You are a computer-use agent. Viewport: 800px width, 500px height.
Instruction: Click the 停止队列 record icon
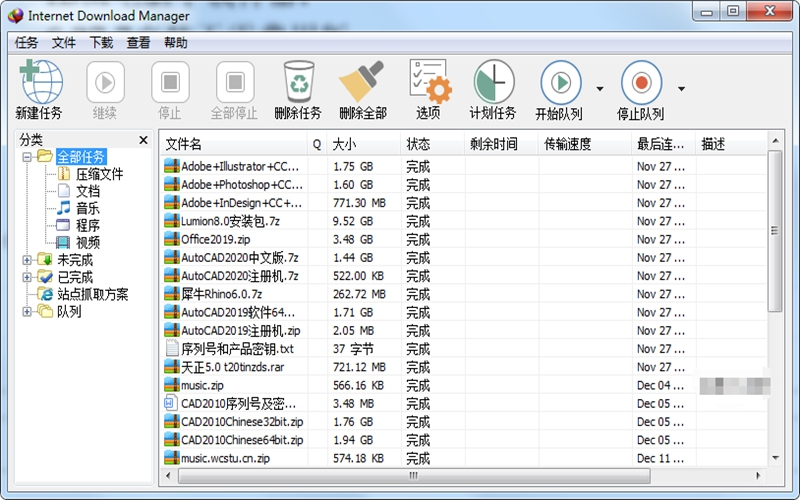click(x=641, y=82)
